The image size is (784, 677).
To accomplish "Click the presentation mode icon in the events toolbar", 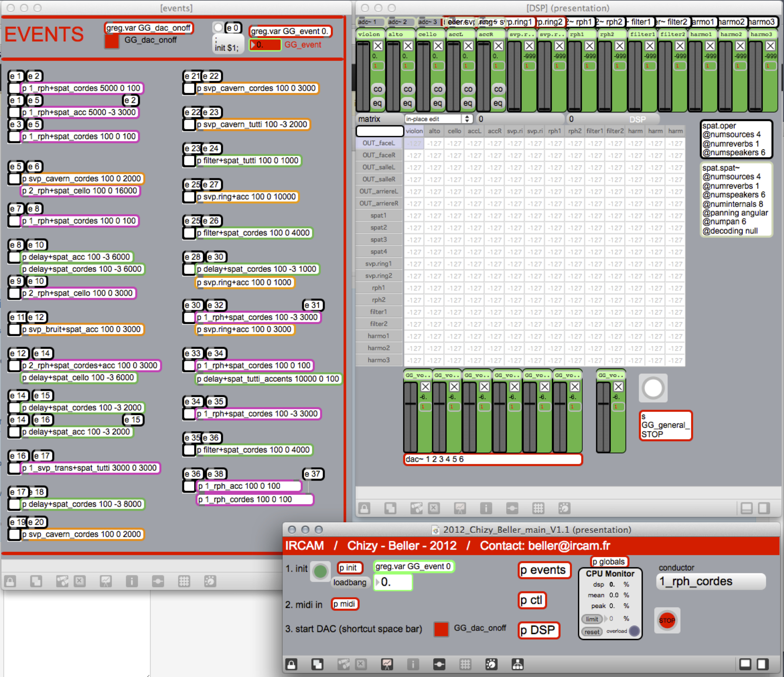I will coord(106,581).
